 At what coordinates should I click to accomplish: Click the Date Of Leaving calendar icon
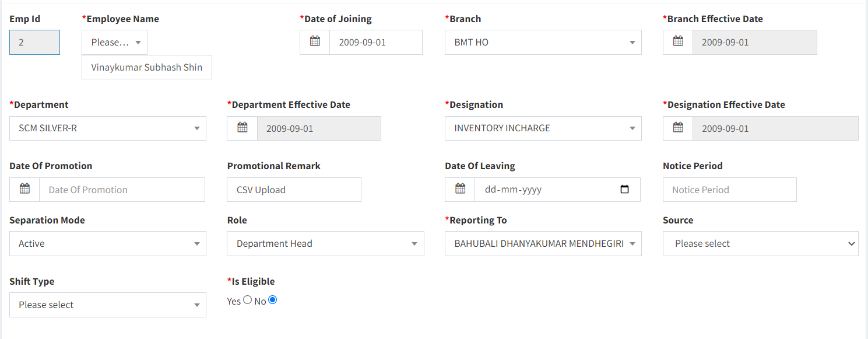(460, 189)
